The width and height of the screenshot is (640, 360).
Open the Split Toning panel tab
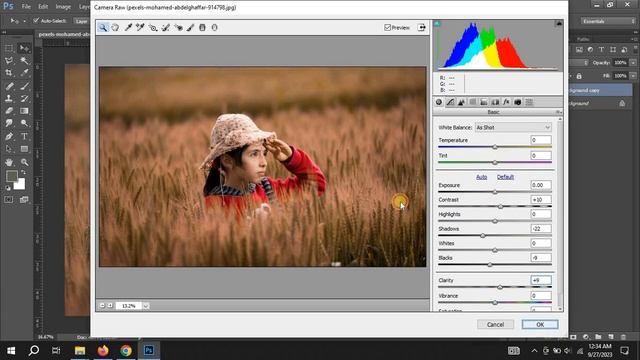click(x=484, y=102)
